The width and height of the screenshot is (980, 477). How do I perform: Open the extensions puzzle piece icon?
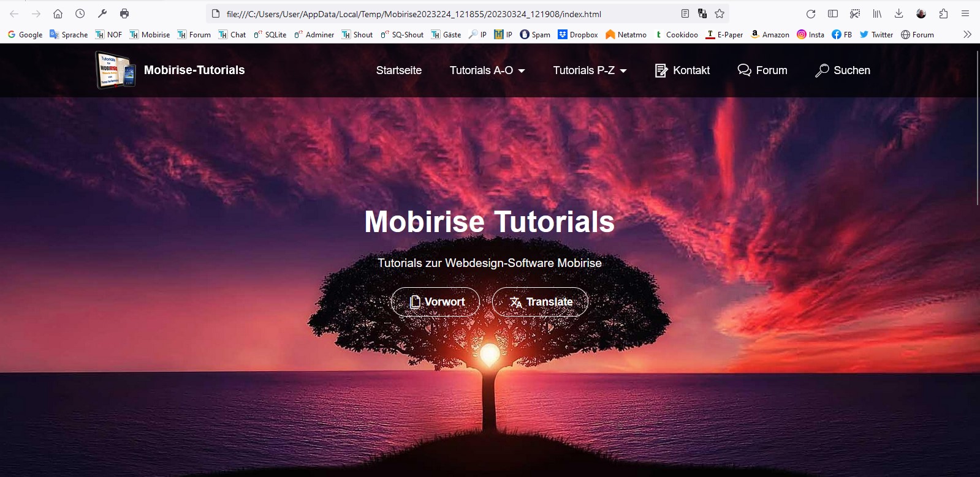point(943,13)
